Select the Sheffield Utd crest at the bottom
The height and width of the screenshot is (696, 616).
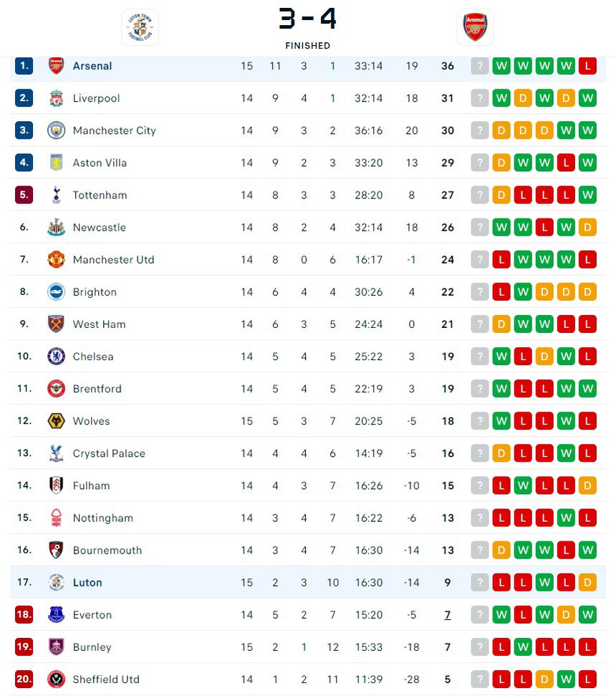click(x=57, y=680)
